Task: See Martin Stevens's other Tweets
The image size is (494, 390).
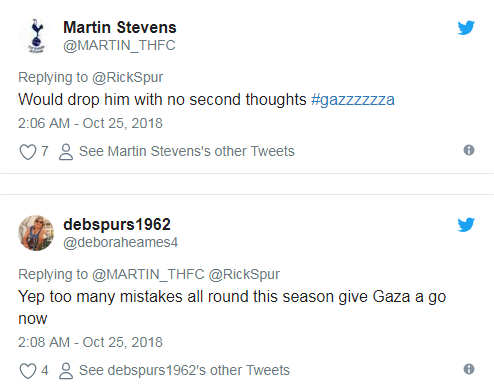Action: pos(187,151)
